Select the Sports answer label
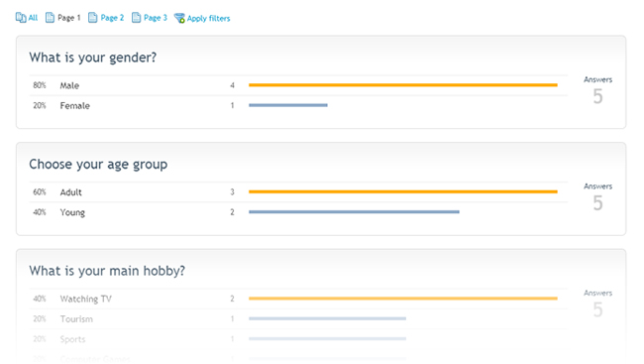The height and width of the screenshot is (364, 644). [x=72, y=339]
